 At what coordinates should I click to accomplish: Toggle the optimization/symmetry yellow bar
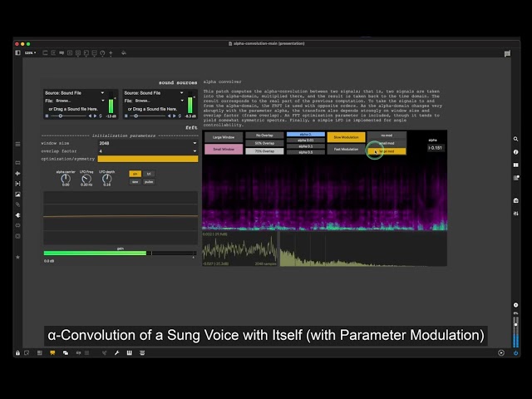pos(148,159)
